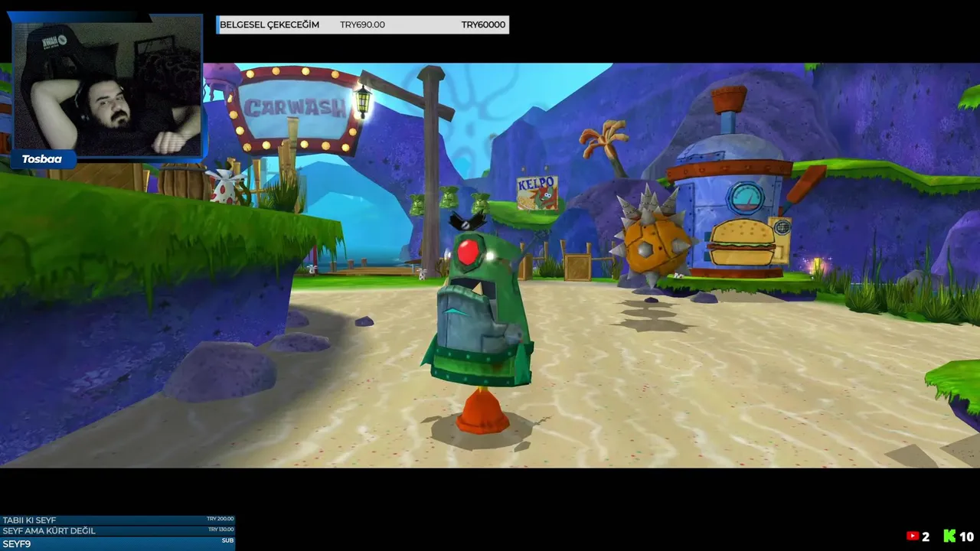Click the BELGESEL ÇEKECEĞİM goal title
This screenshot has height=551, width=980.
coord(269,24)
